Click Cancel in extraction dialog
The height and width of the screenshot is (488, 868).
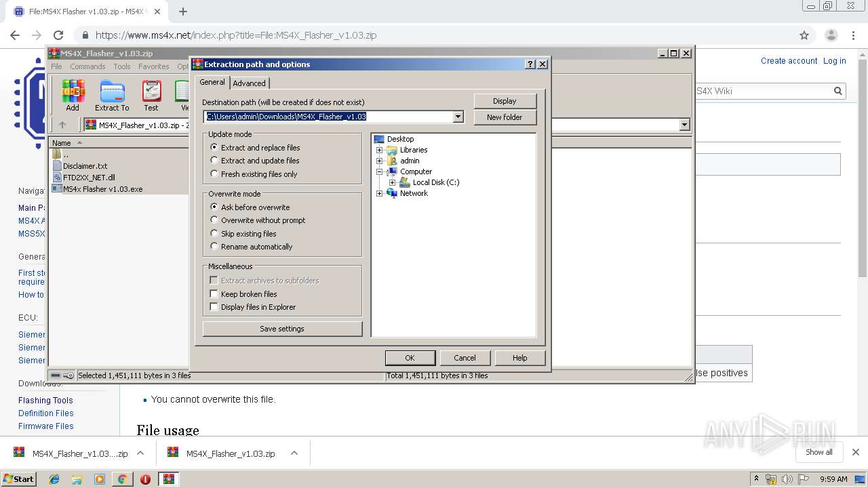[x=465, y=358]
